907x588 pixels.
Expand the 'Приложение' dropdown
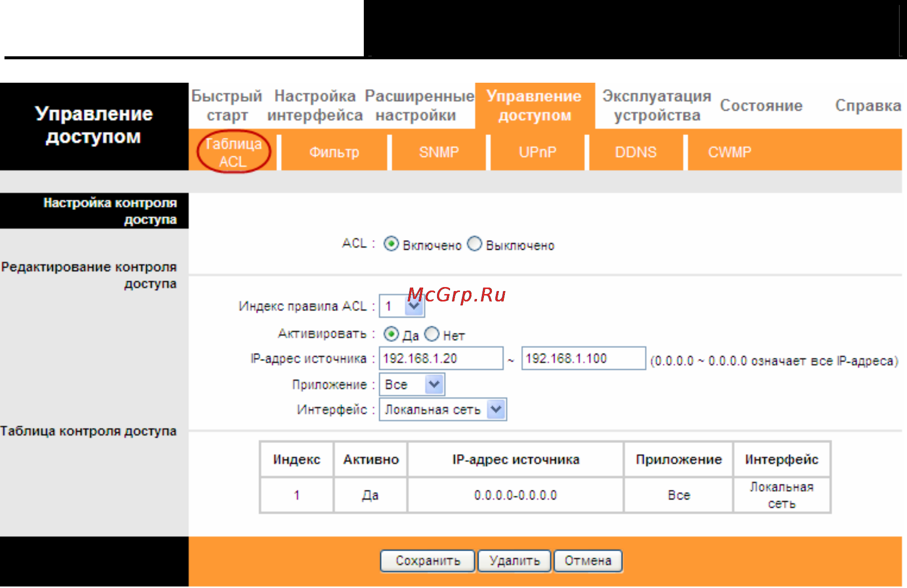tap(412, 385)
